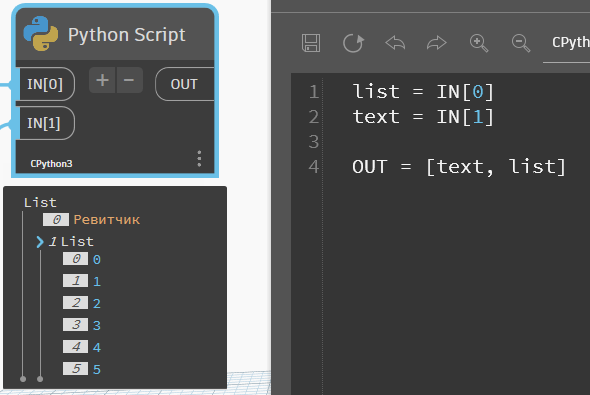This screenshot has height=395, width=590.
Task: Select the IN[0] input port
Action: [x=45, y=84]
